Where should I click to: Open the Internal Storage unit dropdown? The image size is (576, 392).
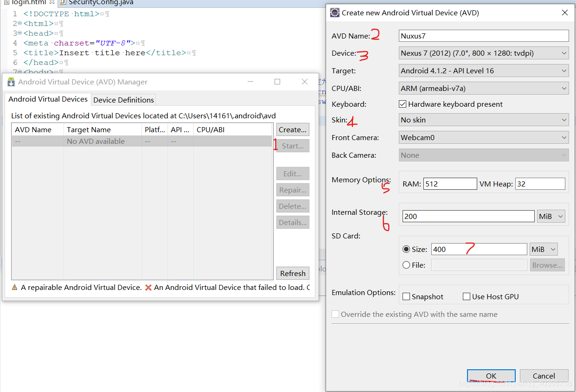click(551, 216)
